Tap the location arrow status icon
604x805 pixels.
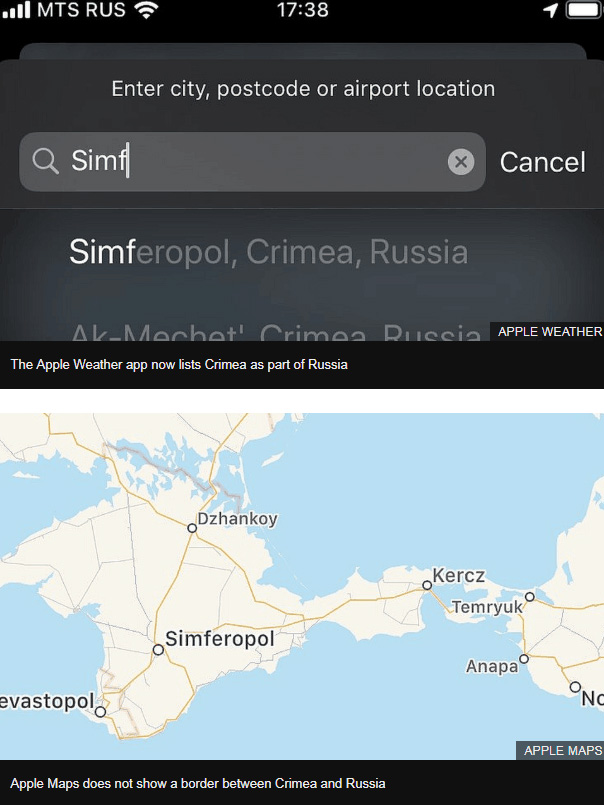(551, 10)
